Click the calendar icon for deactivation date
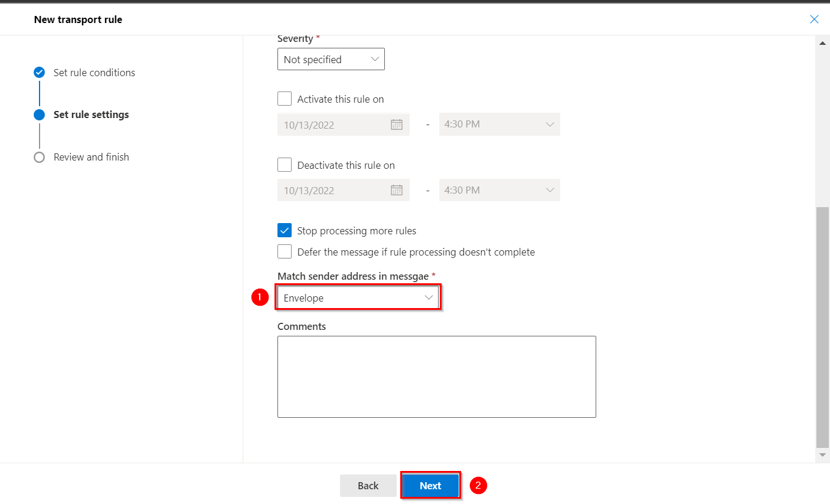This screenshot has width=830, height=504. [397, 190]
